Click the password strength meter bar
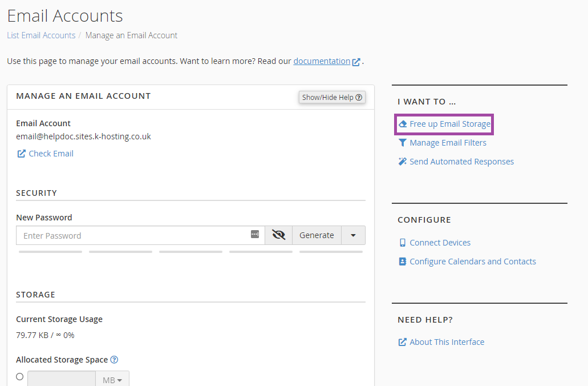 pos(190,252)
